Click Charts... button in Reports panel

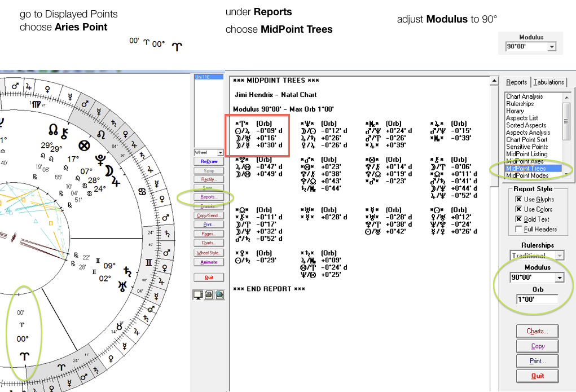coord(538,331)
